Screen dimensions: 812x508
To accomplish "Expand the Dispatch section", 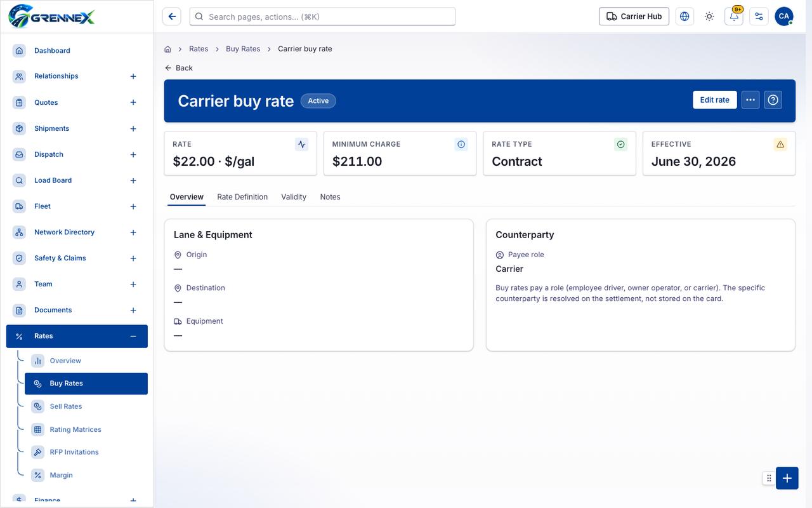I will tap(133, 154).
